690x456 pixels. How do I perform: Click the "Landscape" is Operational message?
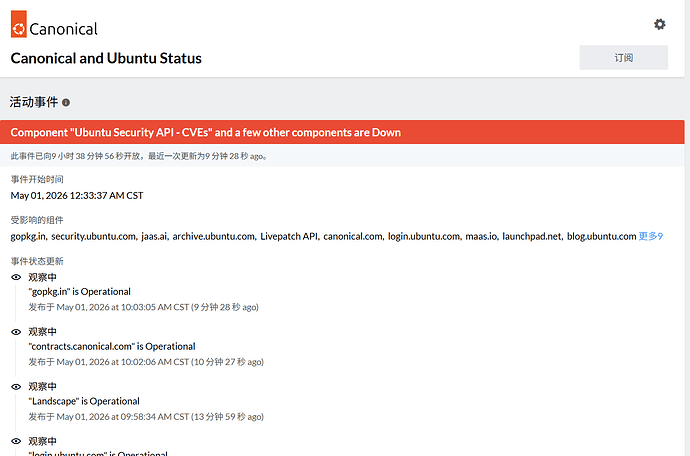pyautogui.click(x=84, y=401)
